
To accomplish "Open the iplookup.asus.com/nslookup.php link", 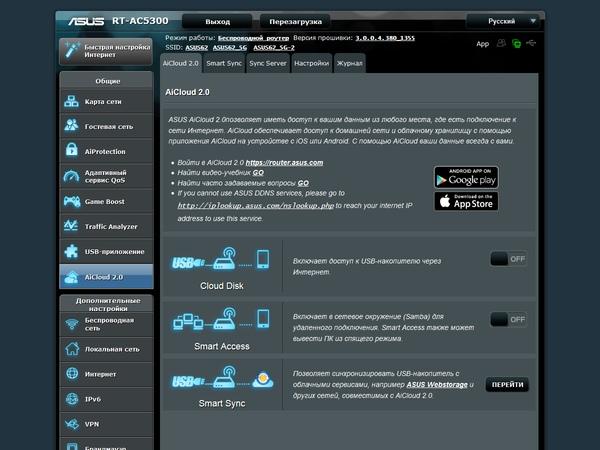I will [x=256, y=206].
